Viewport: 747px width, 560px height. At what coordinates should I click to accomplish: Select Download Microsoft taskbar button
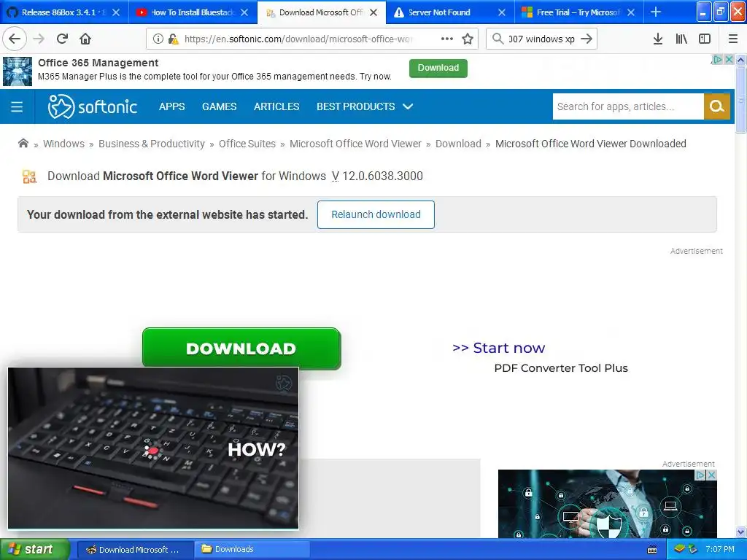[135, 549]
